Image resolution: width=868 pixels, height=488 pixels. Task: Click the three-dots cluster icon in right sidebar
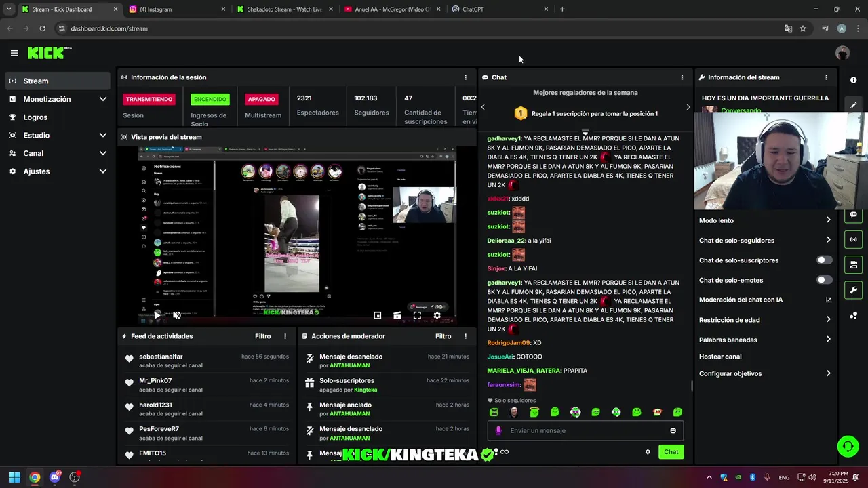tap(853, 315)
